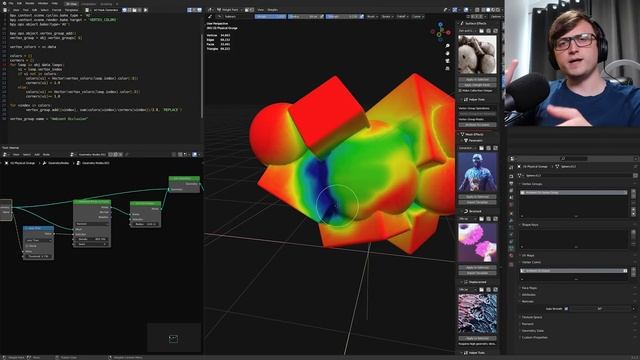
Task: Collapse the Vertex Colors panel
Action: pos(531,262)
